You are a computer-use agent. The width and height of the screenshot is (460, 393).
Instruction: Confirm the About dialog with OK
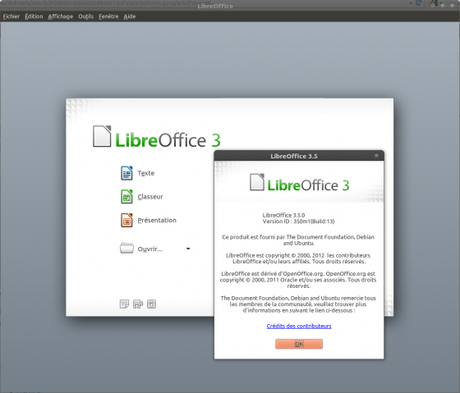pyautogui.click(x=299, y=344)
